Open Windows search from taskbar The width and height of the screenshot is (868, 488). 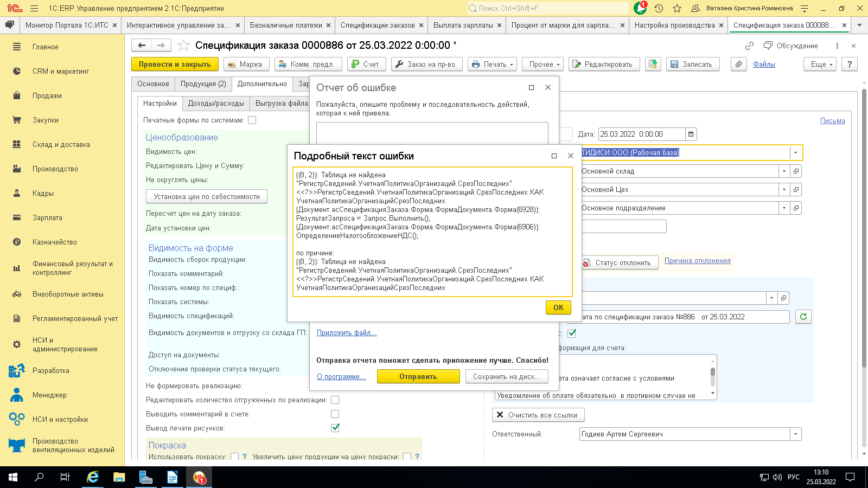39,477
